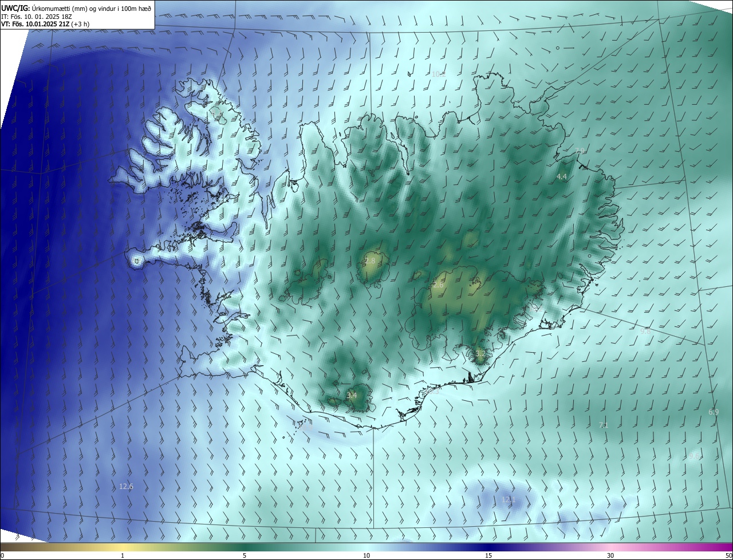Click the 7.1 value over the ocean
733x560 pixels.
[x=603, y=425]
